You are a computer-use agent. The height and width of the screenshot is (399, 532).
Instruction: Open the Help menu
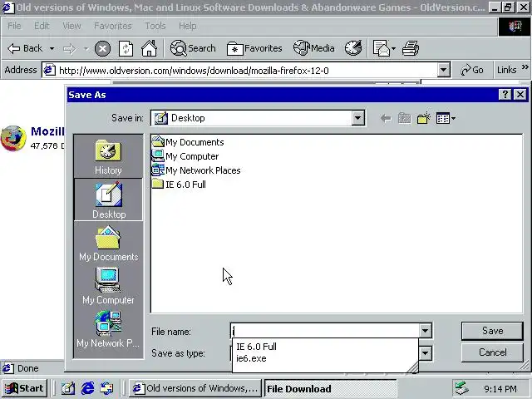pos(187,26)
